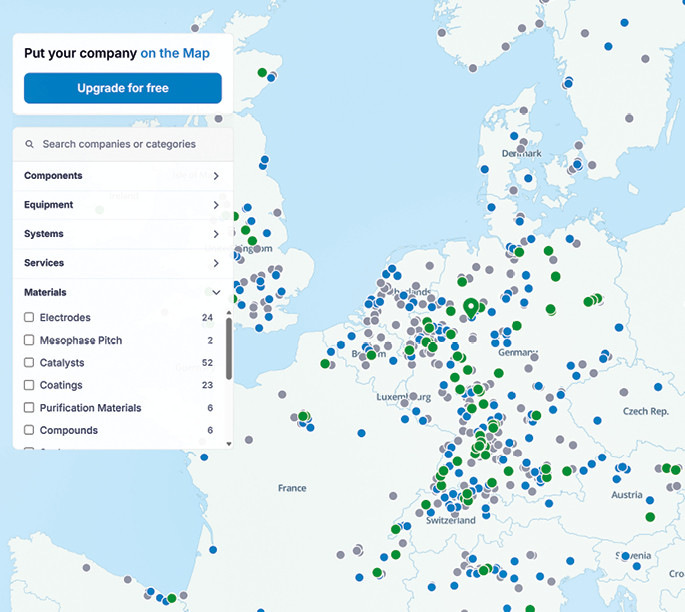Click the Catalysts count '52'
Image resolution: width=685 pixels, height=612 pixels.
coord(207,363)
